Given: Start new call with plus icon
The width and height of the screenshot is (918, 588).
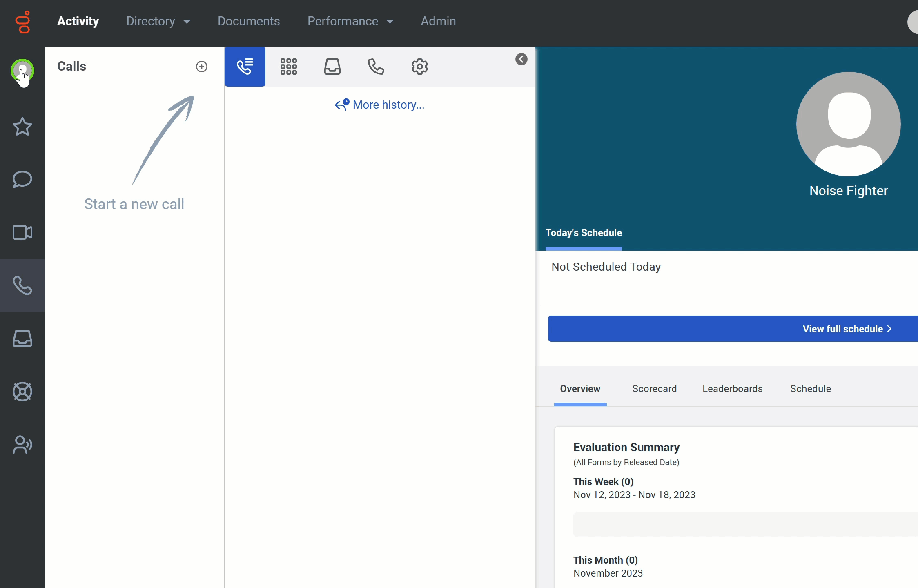Looking at the screenshot, I should pyautogui.click(x=202, y=67).
